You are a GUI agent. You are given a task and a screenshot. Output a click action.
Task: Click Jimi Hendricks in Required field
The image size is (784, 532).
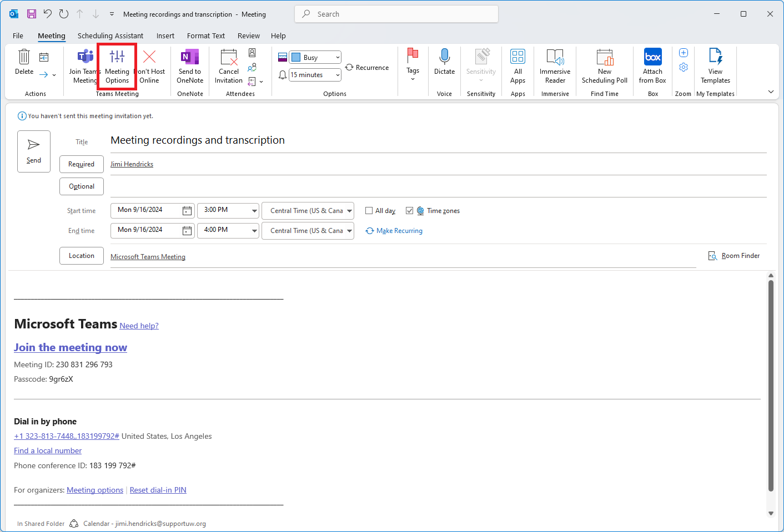click(x=132, y=164)
